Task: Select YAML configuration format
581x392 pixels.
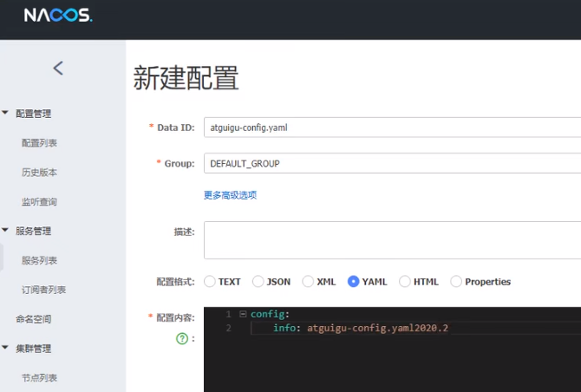Action: point(354,281)
